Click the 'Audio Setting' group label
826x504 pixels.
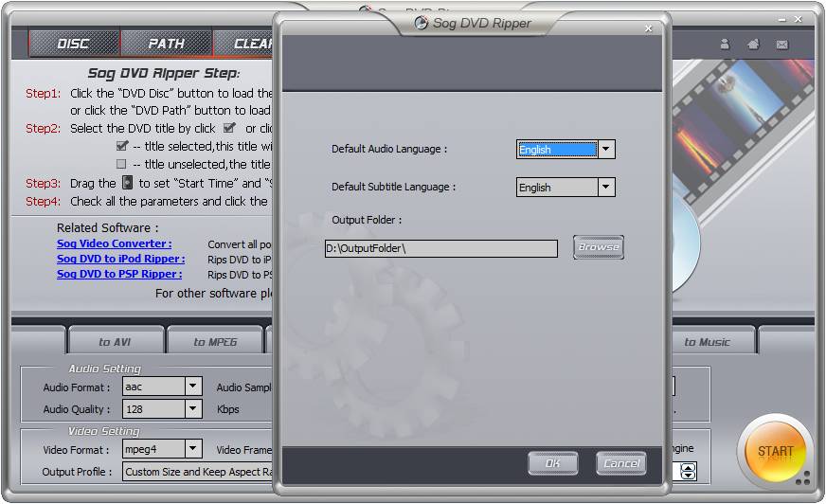(105, 369)
